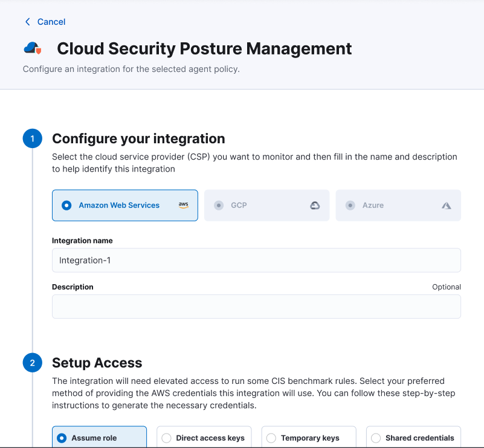Image resolution: width=484 pixels, height=448 pixels.
Task: Select the Direct access keys option
Action: (167, 437)
